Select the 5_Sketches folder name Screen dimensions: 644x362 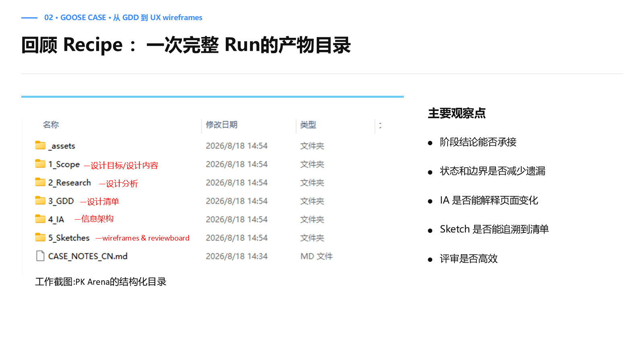(69, 238)
